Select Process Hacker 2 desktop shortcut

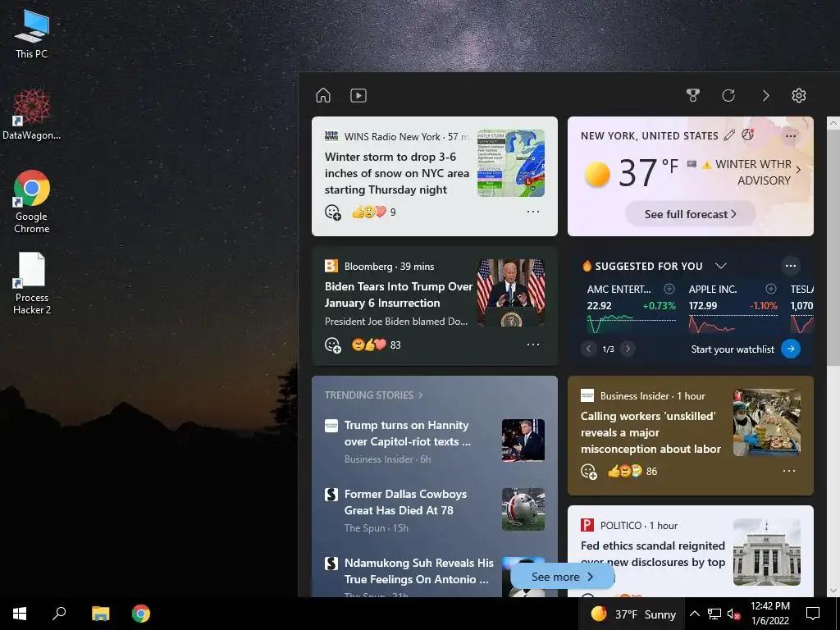point(32,283)
